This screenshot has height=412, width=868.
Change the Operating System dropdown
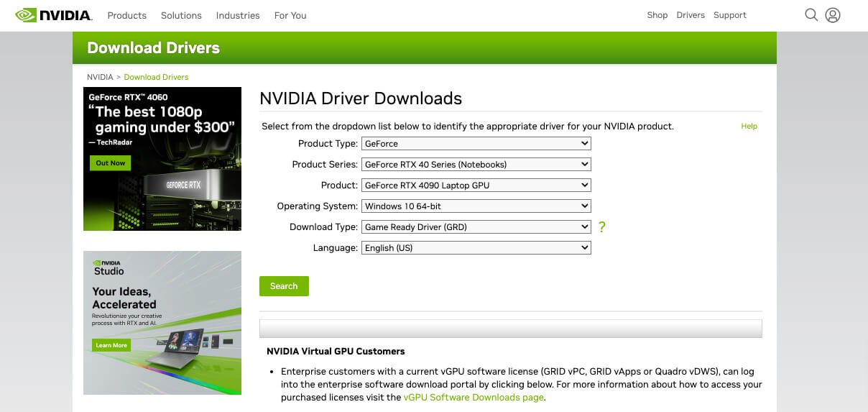coord(476,206)
